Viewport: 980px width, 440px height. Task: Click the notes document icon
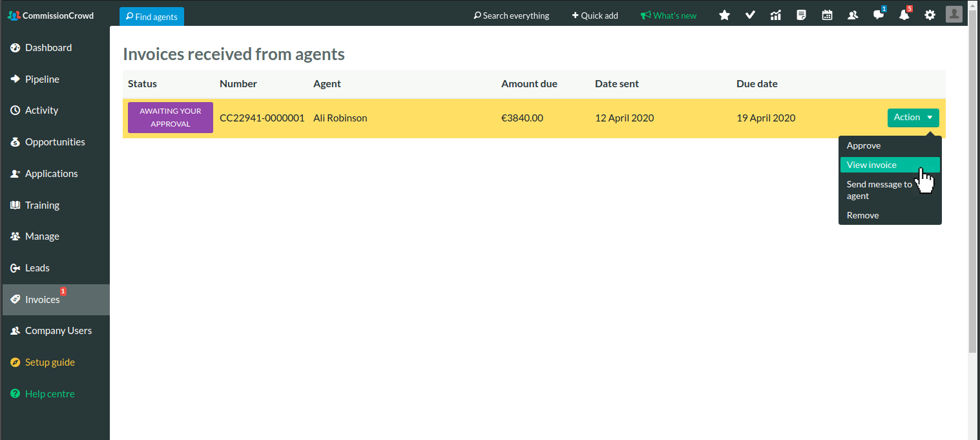pos(802,15)
